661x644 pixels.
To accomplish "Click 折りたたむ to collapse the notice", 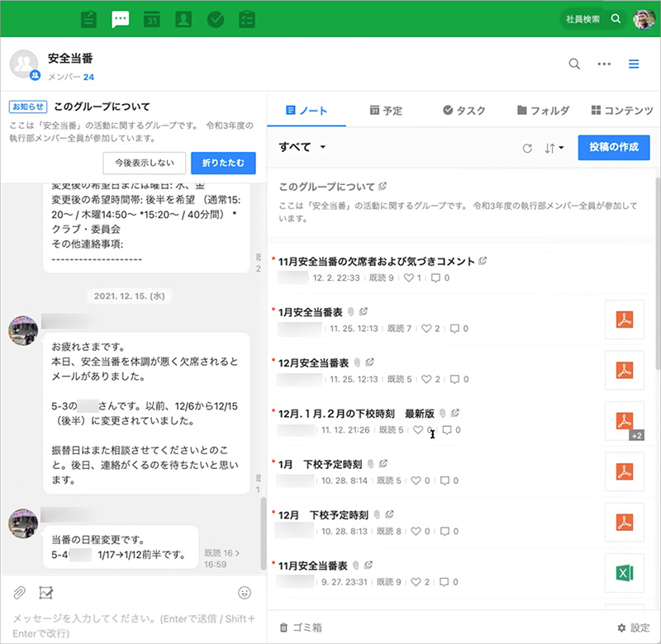I will (223, 163).
